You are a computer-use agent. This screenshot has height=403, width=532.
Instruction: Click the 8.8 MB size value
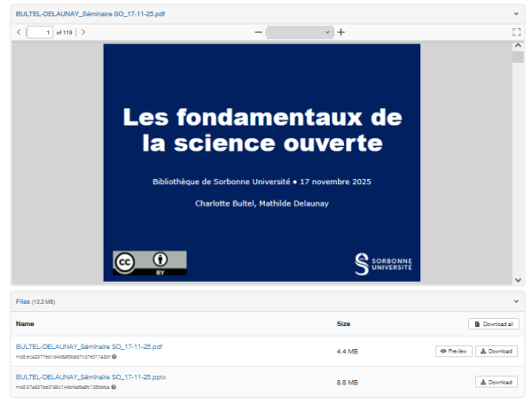[x=347, y=383]
